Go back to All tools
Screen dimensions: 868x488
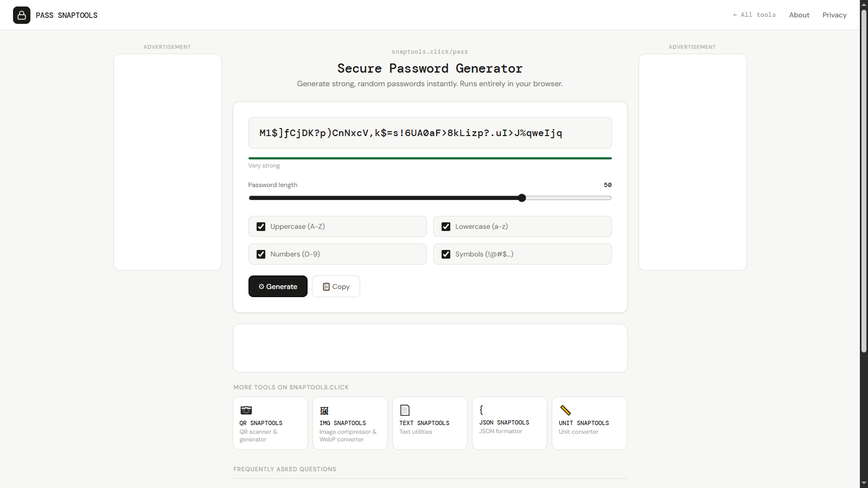coord(754,15)
